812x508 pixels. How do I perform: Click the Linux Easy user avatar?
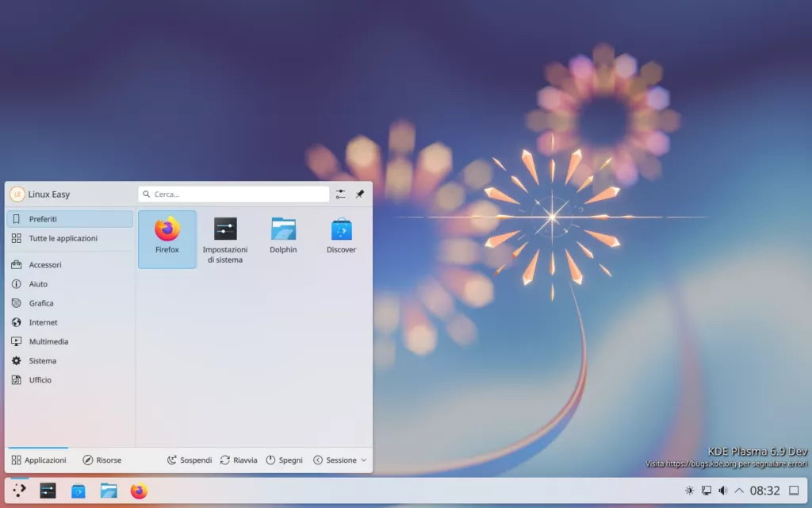(17, 194)
